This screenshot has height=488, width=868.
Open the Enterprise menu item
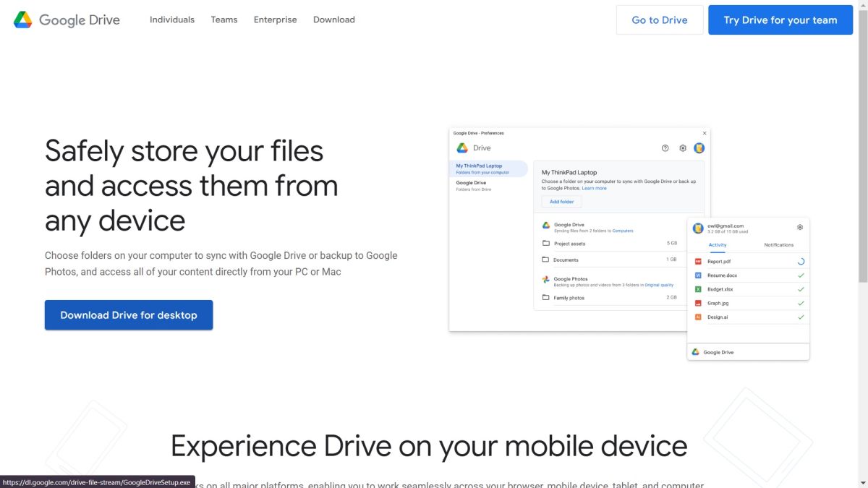275,20
